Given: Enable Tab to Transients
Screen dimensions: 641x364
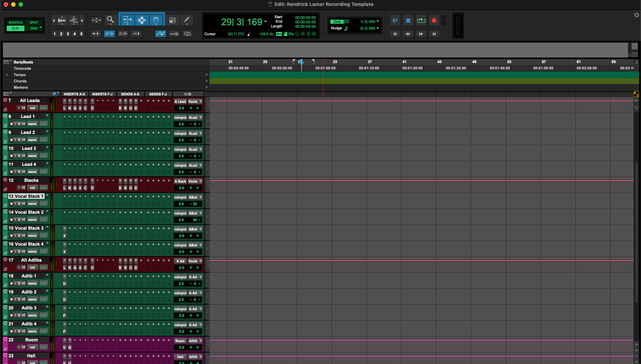Looking at the screenshot, I should [96, 34].
